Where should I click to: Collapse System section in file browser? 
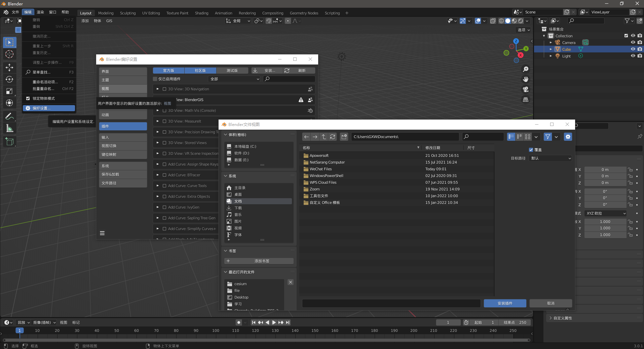[226, 176]
